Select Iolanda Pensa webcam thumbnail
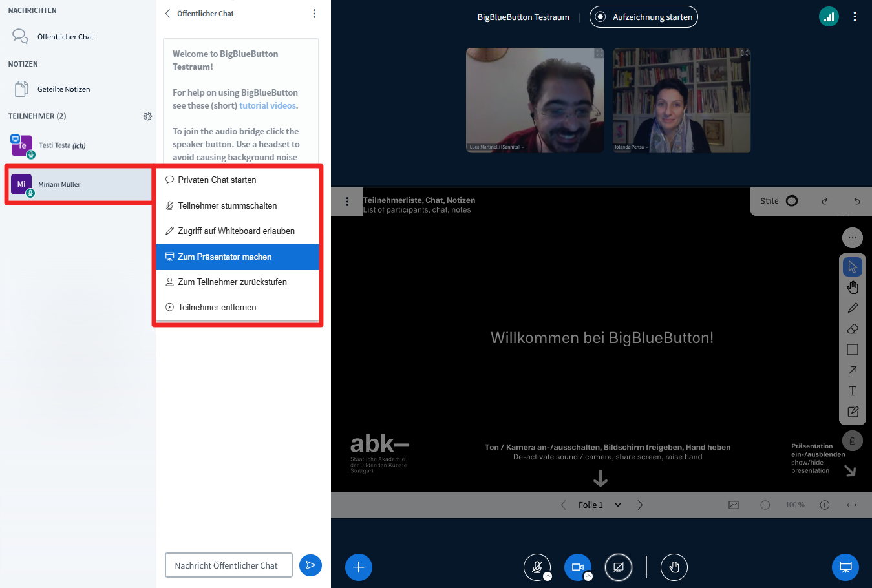 [681, 100]
